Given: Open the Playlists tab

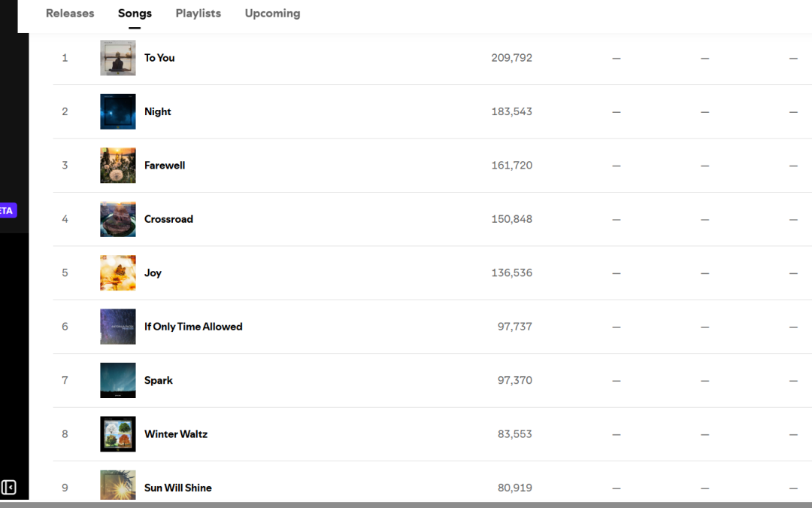Looking at the screenshot, I should click(198, 13).
